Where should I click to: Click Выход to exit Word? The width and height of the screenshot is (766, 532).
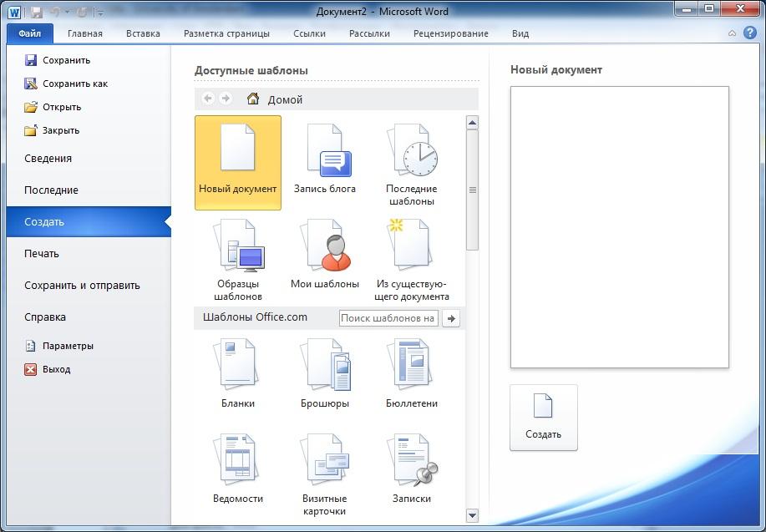click(x=48, y=369)
